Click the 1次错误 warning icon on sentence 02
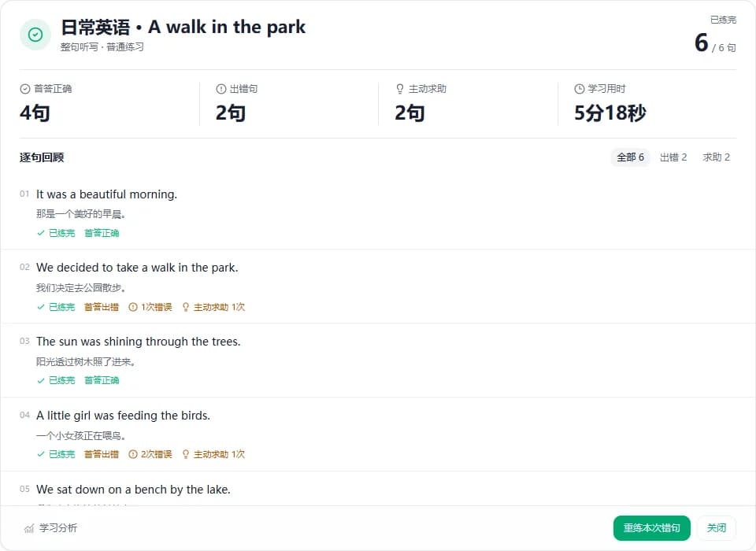This screenshot has height=551, width=756. (x=133, y=307)
